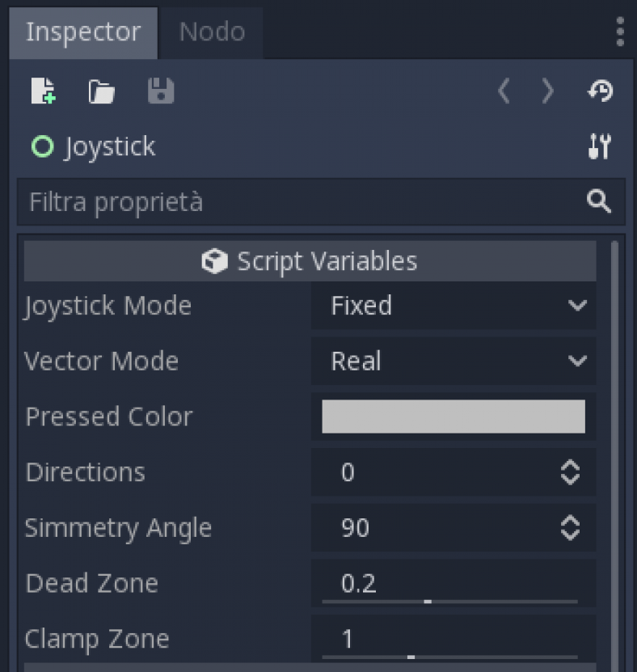Click the search magnifier in filter bar

(599, 201)
